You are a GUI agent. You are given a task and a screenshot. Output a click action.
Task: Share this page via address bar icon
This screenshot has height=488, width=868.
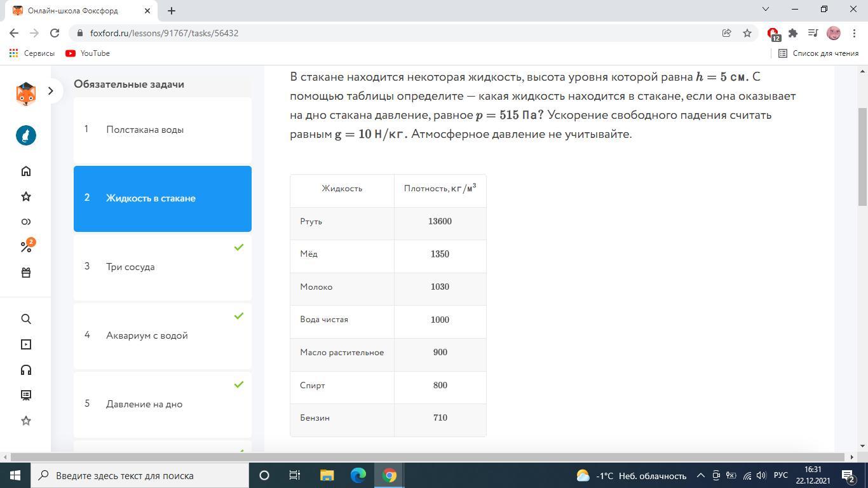(x=726, y=33)
